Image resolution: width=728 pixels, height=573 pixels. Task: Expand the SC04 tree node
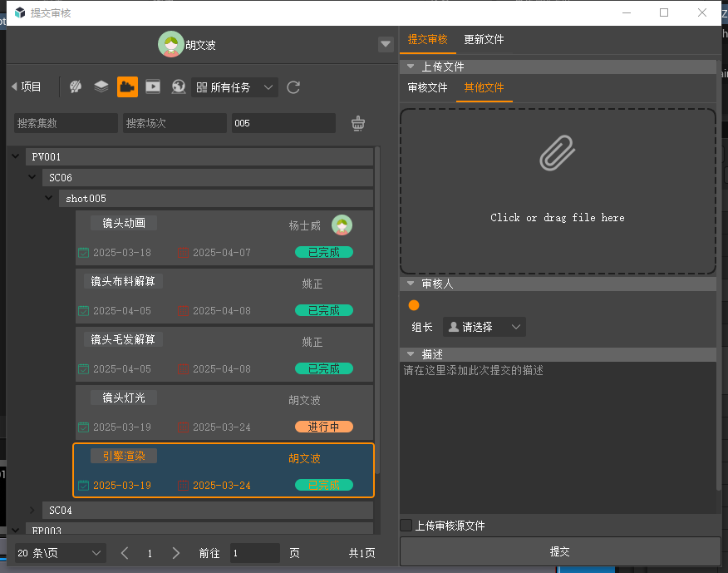click(x=32, y=510)
